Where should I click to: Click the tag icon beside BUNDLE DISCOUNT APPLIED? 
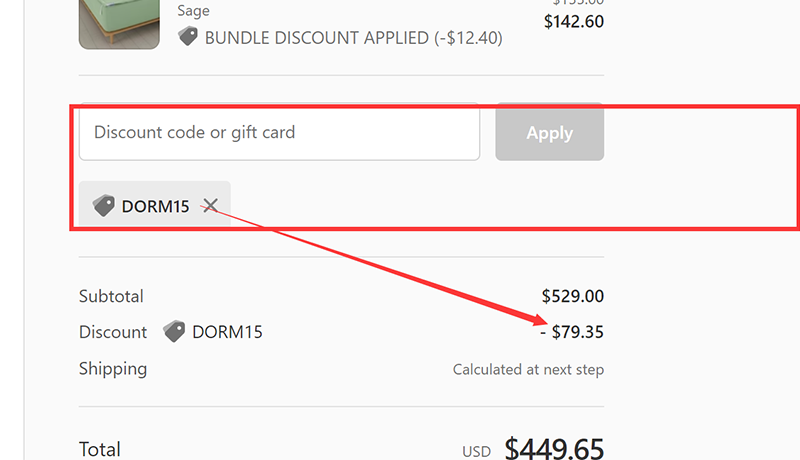click(188, 37)
